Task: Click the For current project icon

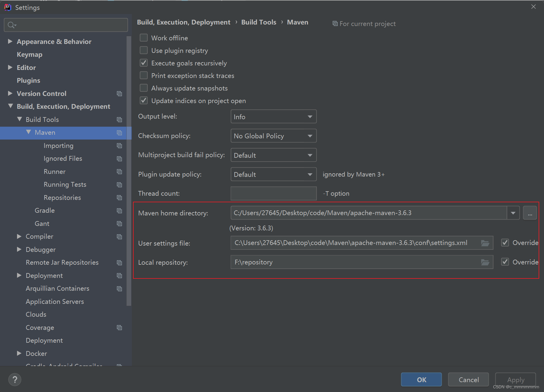Action: (x=335, y=24)
